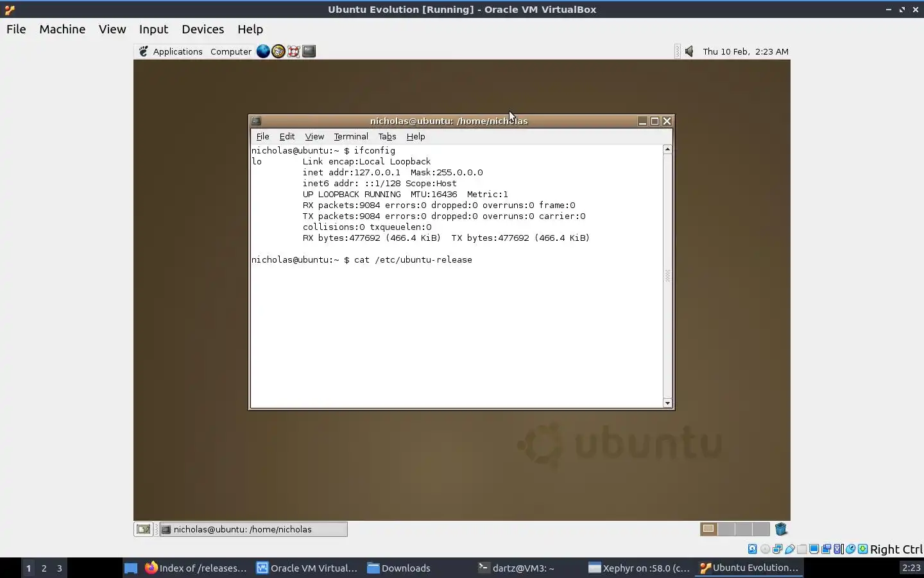Open the terminal Help menu
This screenshot has height=578, width=924.
[416, 136]
